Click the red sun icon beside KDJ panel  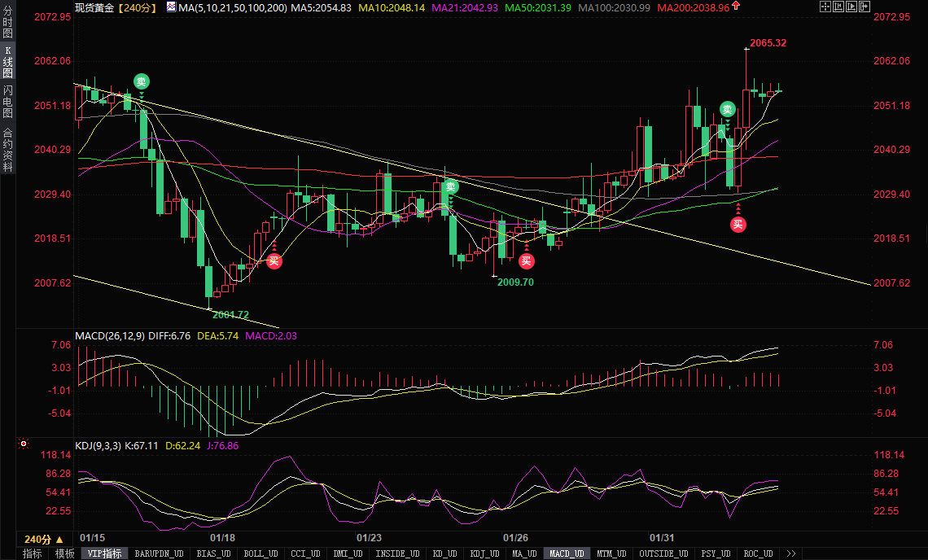coord(24,444)
